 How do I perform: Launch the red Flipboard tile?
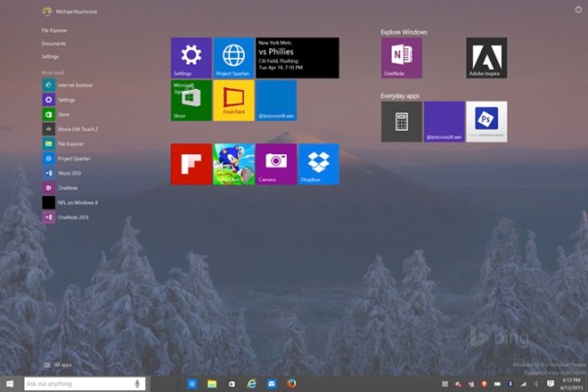(x=191, y=163)
